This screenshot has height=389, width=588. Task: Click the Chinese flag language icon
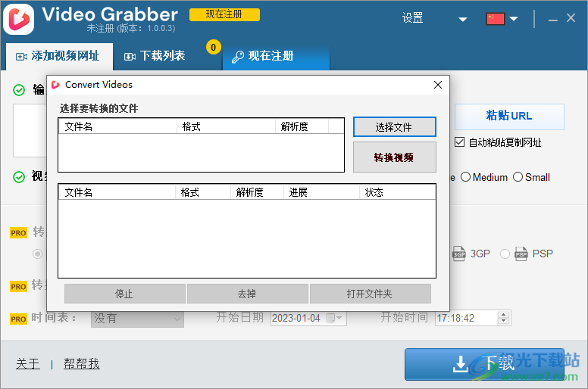pos(495,19)
